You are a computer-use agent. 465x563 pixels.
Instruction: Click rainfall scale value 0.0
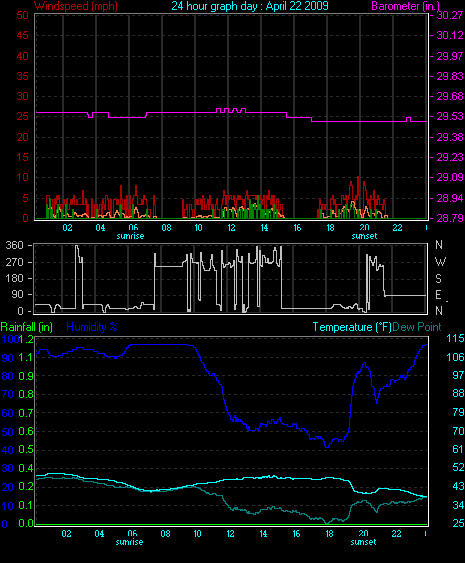pyautogui.click(x=25, y=524)
